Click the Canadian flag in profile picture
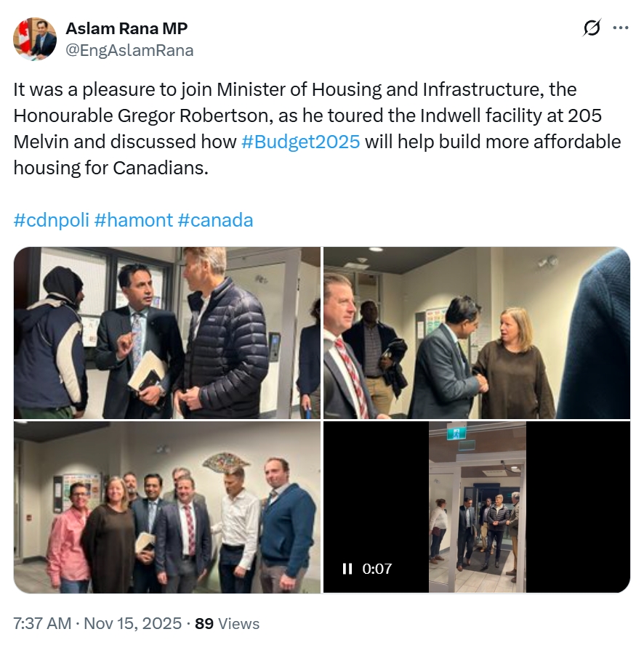 point(23,31)
